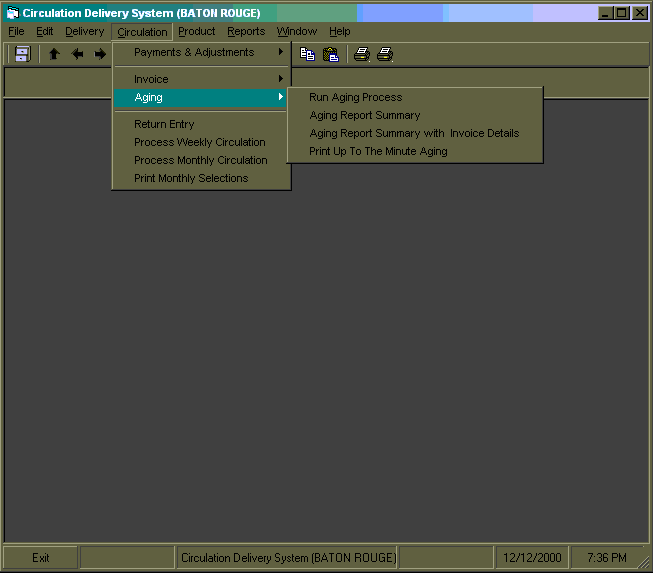Click the Exit button in status bar
The width and height of the screenshot is (653, 573).
[x=40, y=558]
